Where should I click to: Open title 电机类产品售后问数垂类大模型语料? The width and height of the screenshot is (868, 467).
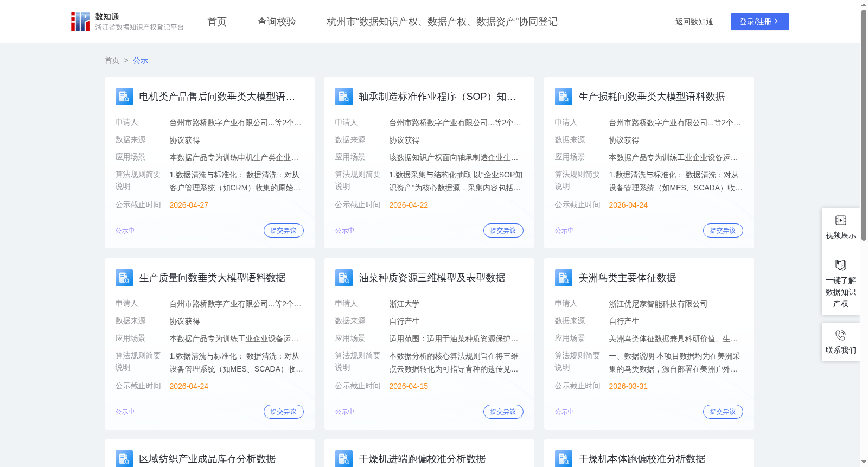[x=217, y=97]
